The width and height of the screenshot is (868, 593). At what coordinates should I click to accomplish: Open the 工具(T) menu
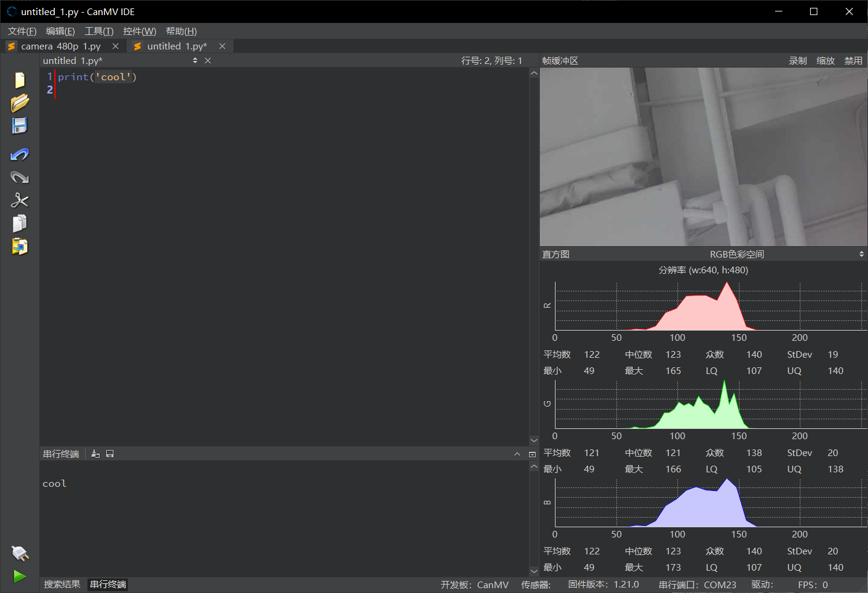click(x=99, y=31)
